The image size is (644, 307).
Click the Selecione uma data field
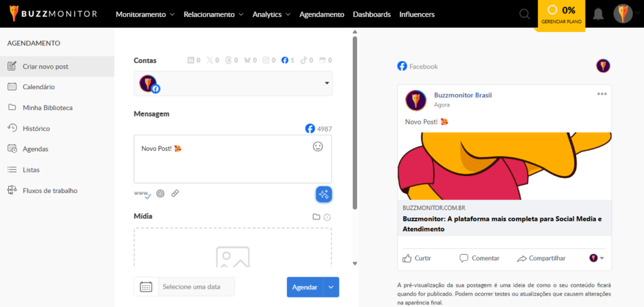pos(197,286)
